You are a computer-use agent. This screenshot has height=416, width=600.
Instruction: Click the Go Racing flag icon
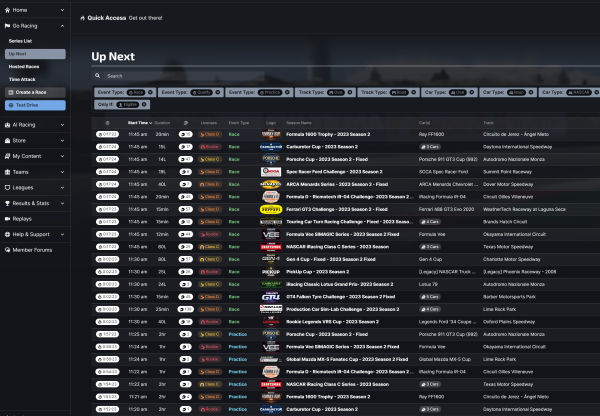pos(7,26)
